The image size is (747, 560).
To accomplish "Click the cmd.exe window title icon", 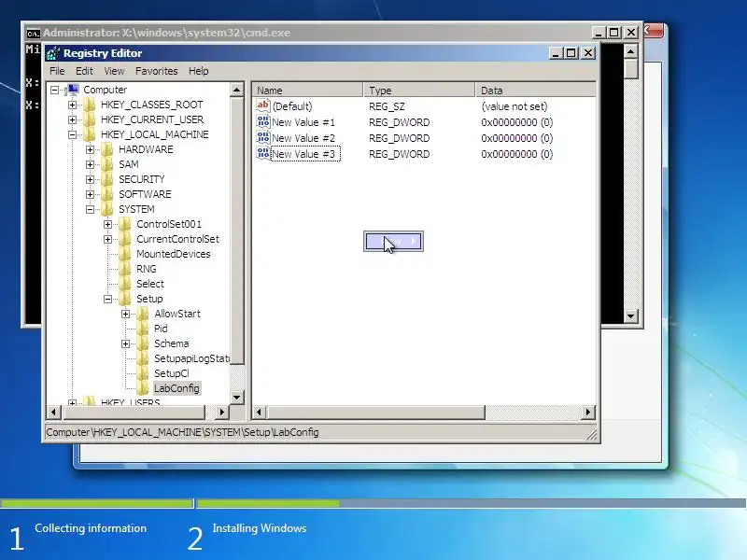I will 33,34.
